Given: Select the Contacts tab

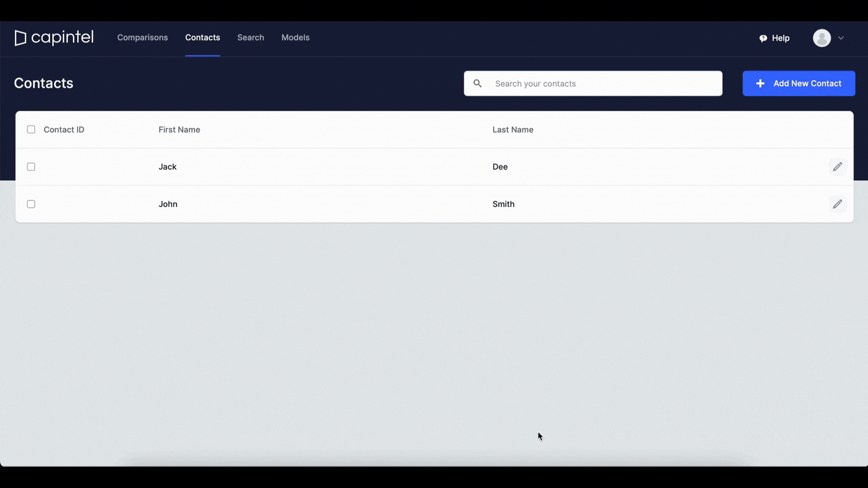Looking at the screenshot, I should click(x=203, y=38).
